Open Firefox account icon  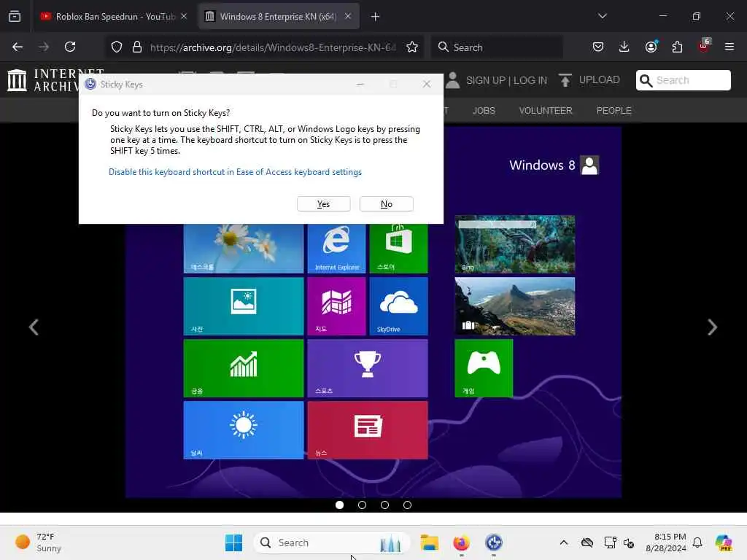(651, 47)
